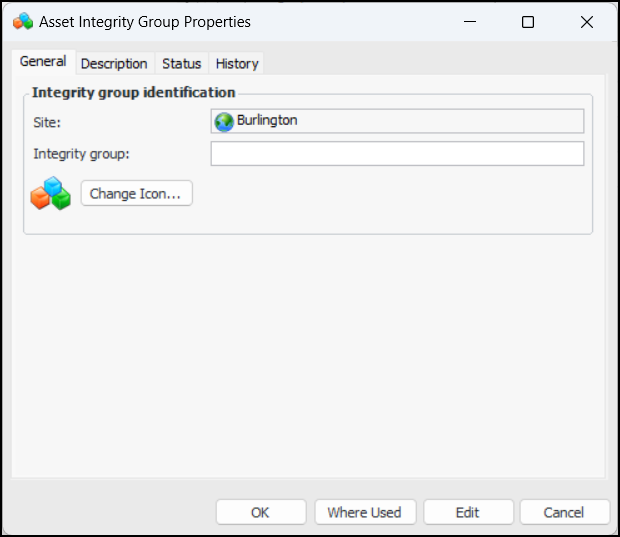The image size is (620, 537).
Task: Click the Asset Integrity Group title bar icon
Action: pos(23,22)
